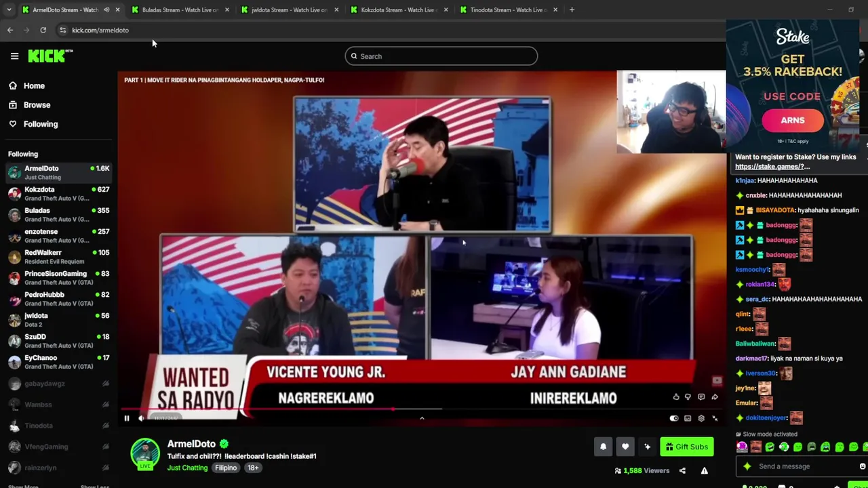Image resolution: width=868 pixels, height=488 pixels.
Task: Open a new browser tab
Action: click(572, 10)
